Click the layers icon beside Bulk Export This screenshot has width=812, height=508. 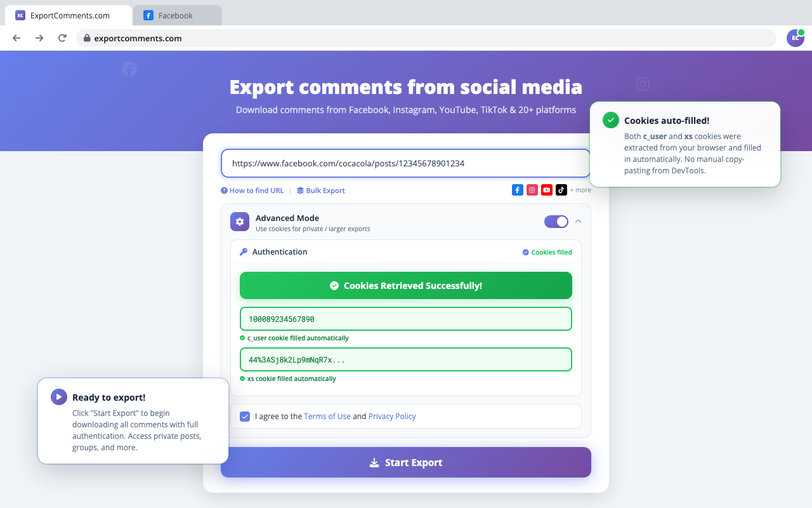(300, 190)
